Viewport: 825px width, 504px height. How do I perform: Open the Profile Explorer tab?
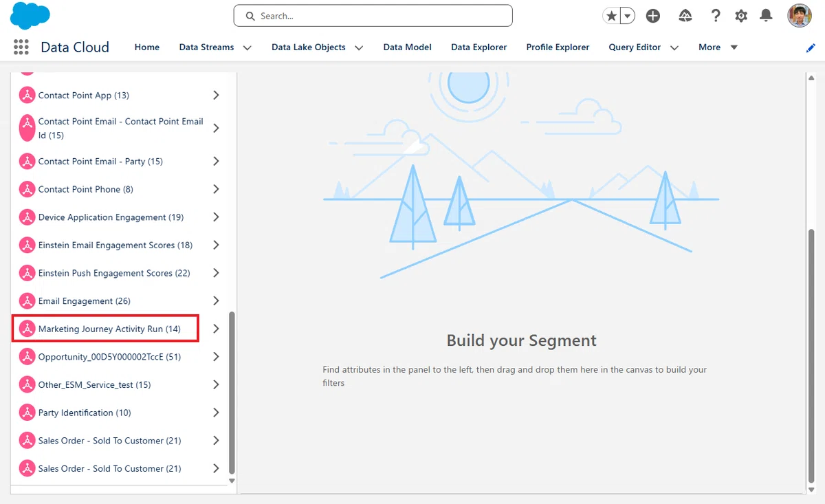[x=558, y=47]
